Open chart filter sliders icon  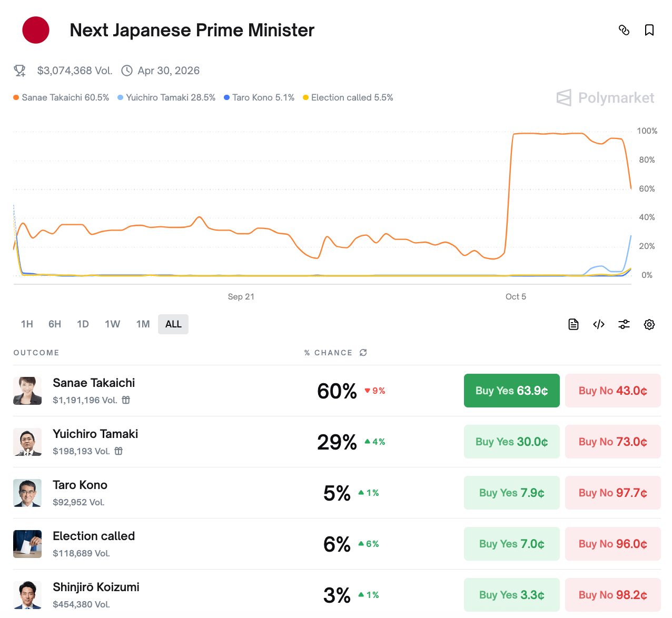pyautogui.click(x=624, y=324)
